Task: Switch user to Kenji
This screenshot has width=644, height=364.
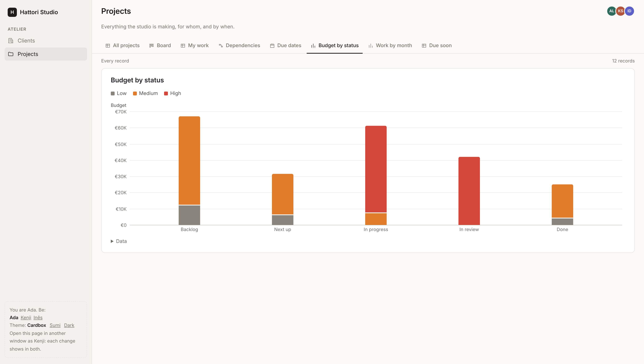Action: 26,317
